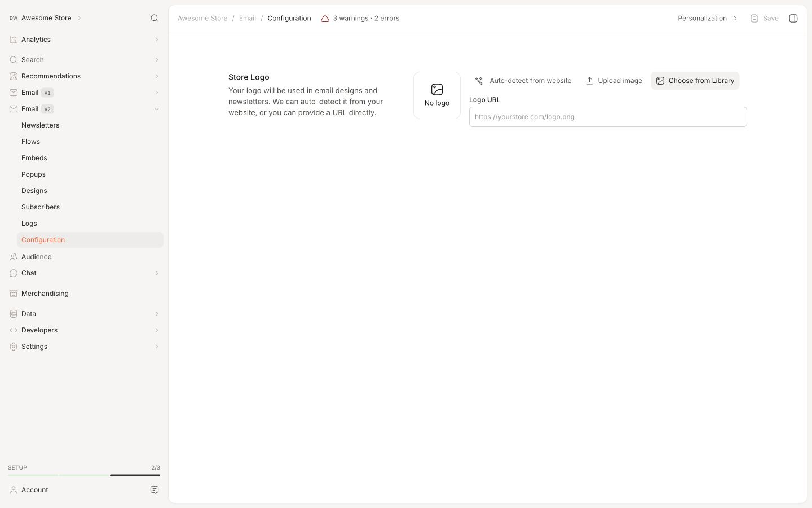812x508 pixels.
Task: Expand the Settings section chevron
Action: [157, 347]
